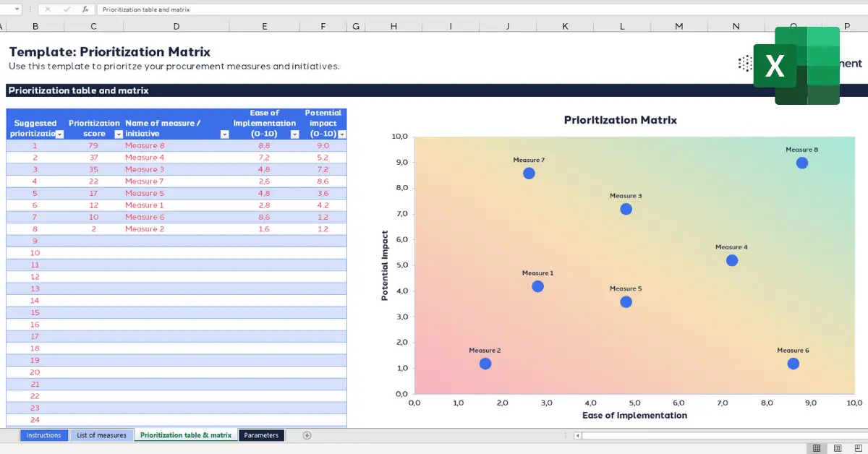Open the List of measures sheet
868x454 pixels.
pyautogui.click(x=102, y=434)
